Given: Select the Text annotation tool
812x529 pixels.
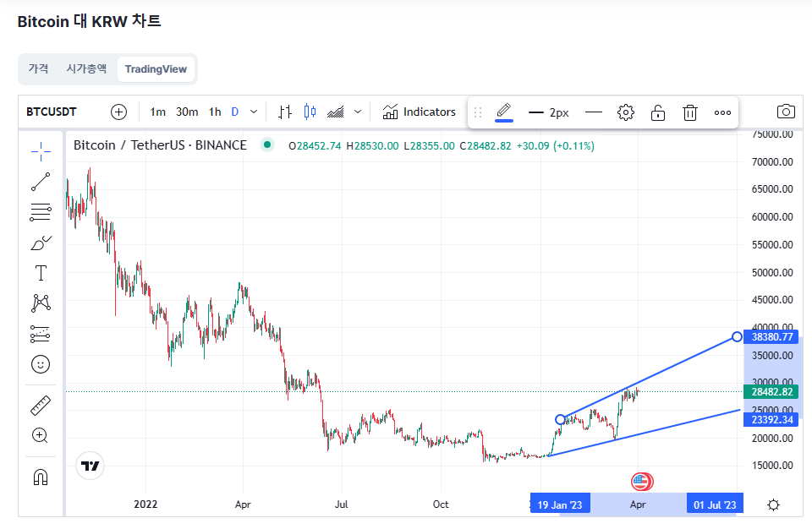Looking at the screenshot, I should click(41, 273).
